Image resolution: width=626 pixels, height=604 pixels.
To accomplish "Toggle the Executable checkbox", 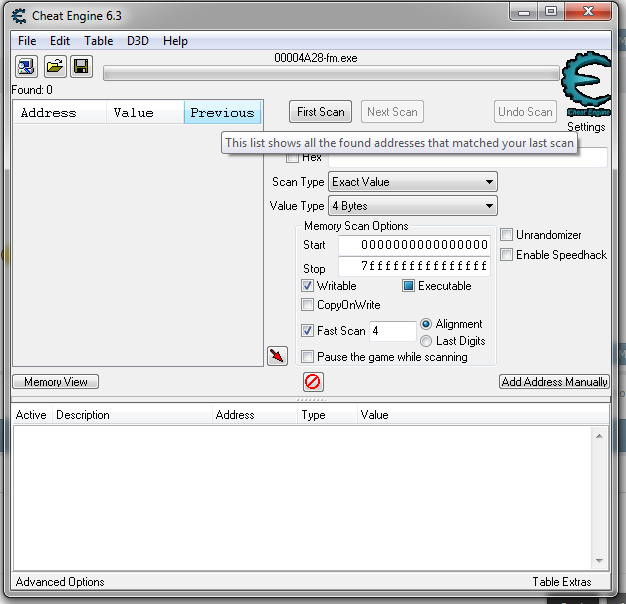I will 408,286.
